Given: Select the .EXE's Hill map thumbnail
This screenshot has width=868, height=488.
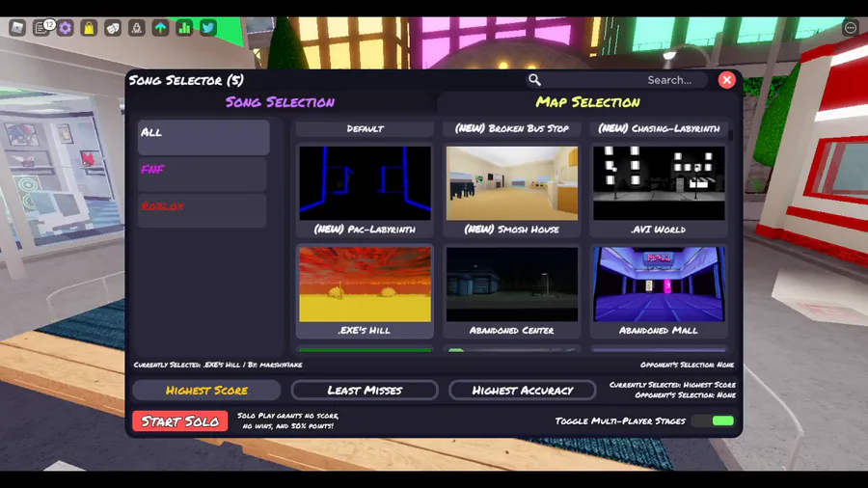Looking at the screenshot, I should (365, 285).
